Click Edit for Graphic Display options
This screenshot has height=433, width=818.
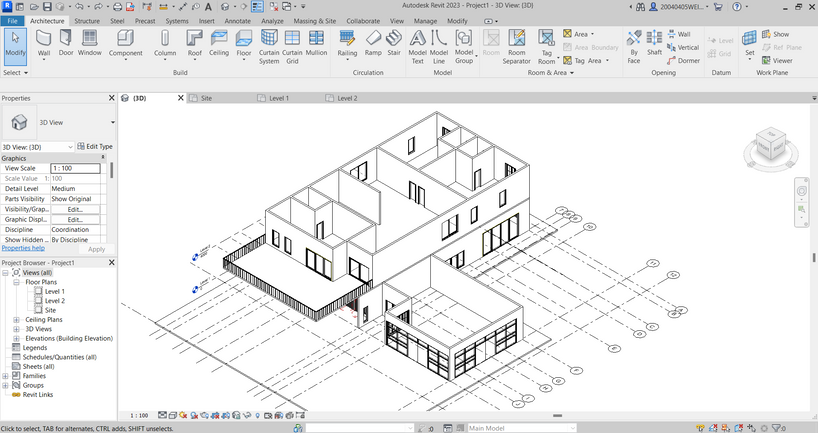pyautogui.click(x=75, y=220)
